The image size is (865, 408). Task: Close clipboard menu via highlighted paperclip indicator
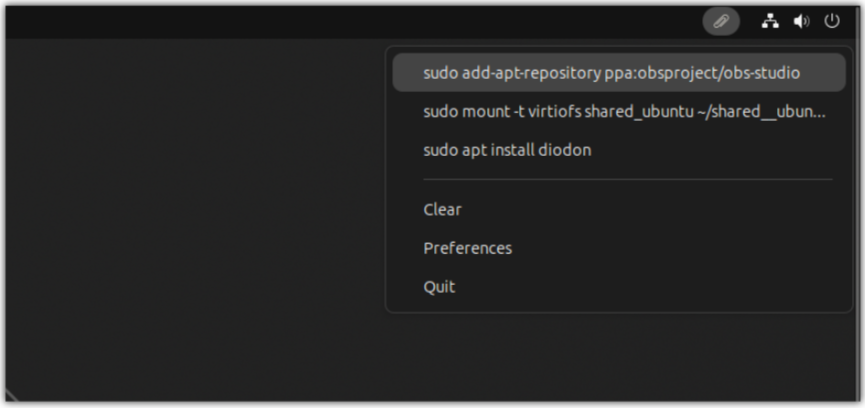coord(721,21)
